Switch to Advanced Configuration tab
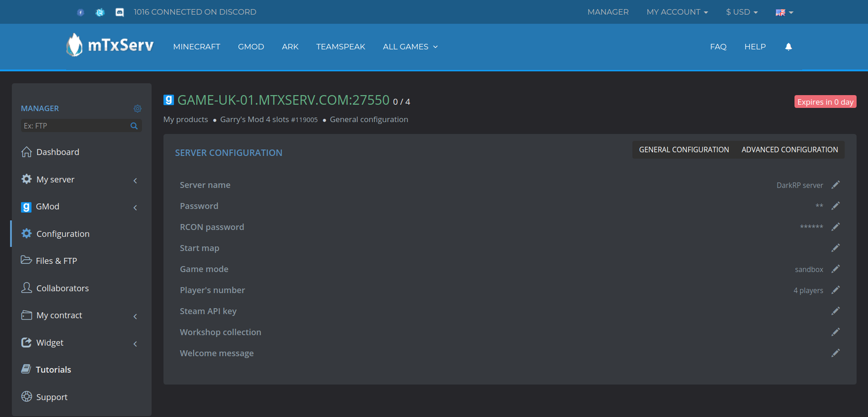Screen dimensions: 868x417 point(789,149)
